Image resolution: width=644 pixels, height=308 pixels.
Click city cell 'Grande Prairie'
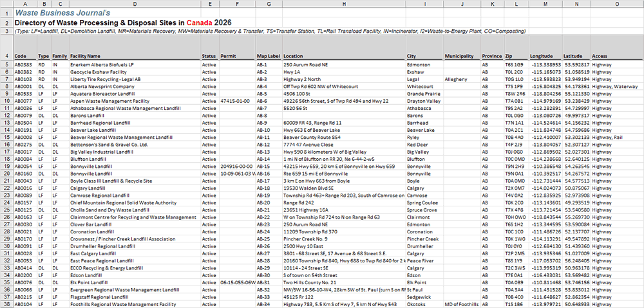pyautogui.click(x=424, y=93)
